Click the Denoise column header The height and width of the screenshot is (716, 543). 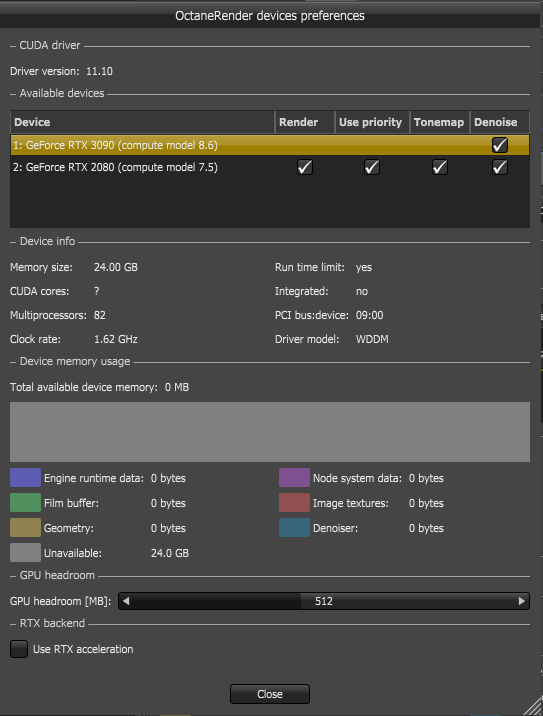500,122
